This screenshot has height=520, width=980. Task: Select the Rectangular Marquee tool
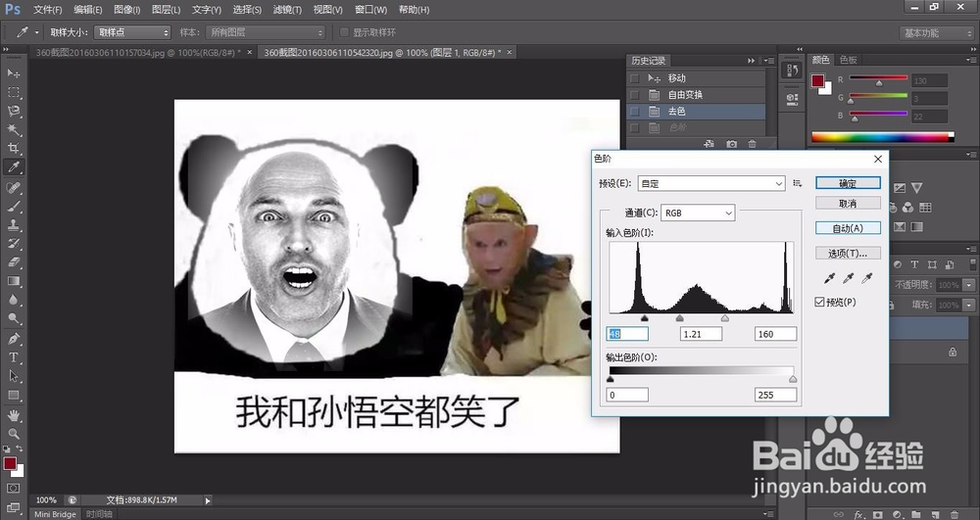click(x=13, y=92)
